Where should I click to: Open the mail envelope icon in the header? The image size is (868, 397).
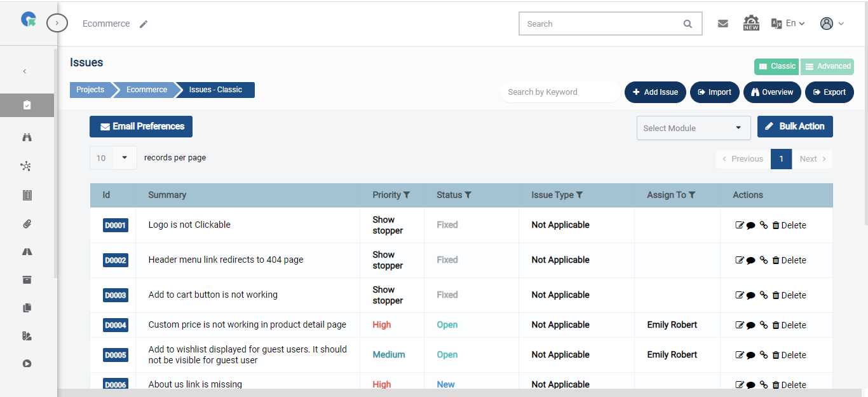point(723,24)
